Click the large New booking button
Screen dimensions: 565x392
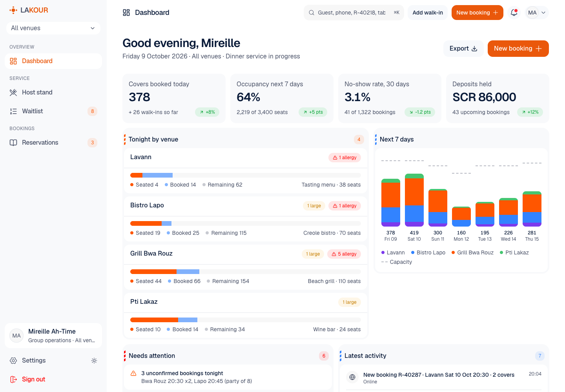[x=518, y=49]
